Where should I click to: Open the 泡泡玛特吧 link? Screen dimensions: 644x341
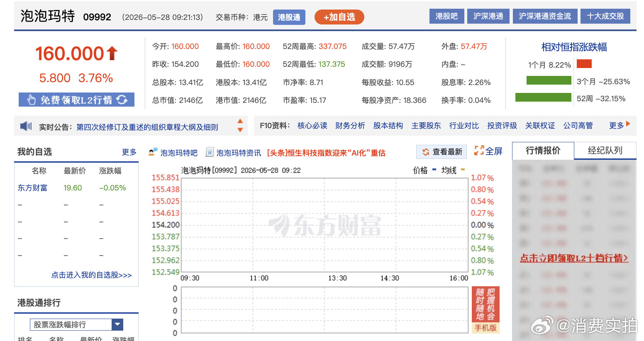179,153
